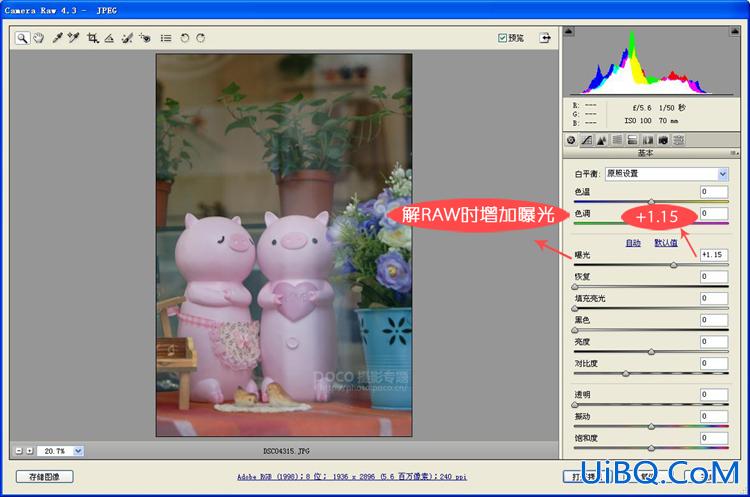This screenshot has width=750, height=497.
Task: Click the 对比度 contrast value field
Action: coord(714,364)
